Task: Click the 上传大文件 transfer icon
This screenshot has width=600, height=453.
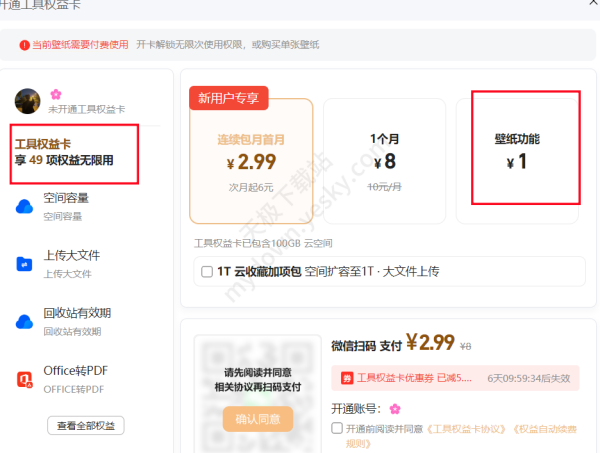Action: (24, 264)
